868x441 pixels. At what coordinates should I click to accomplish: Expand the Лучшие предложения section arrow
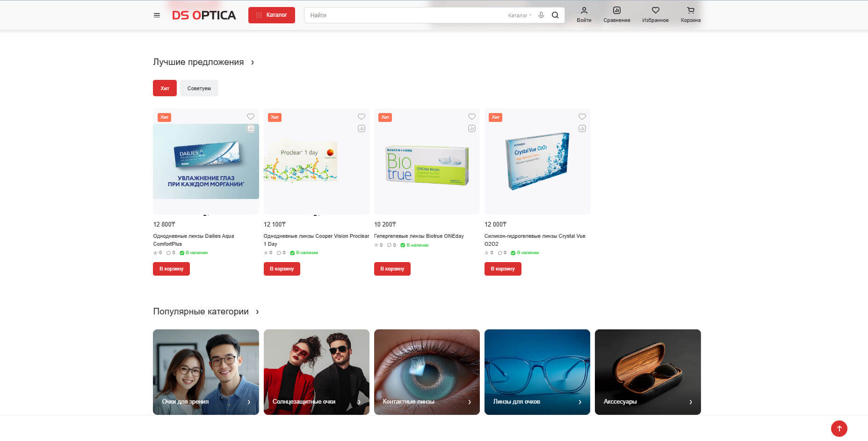[x=253, y=62]
